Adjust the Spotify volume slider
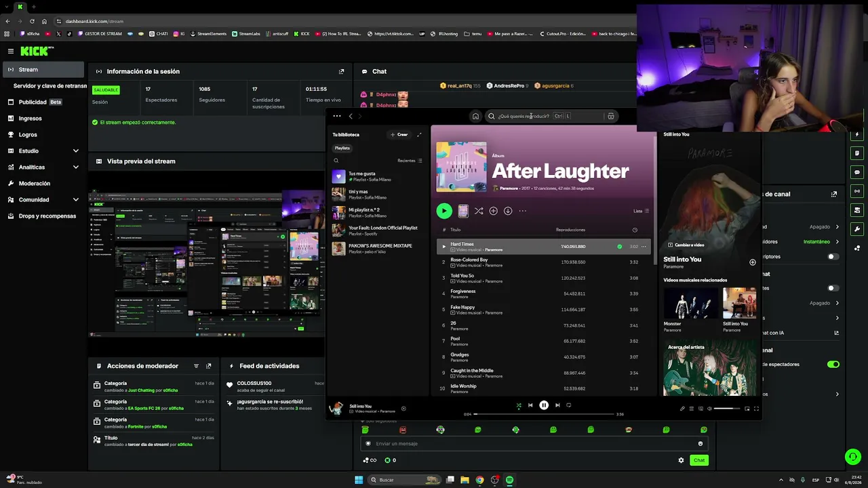Viewport: 868px width, 488px height. (727, 409)
